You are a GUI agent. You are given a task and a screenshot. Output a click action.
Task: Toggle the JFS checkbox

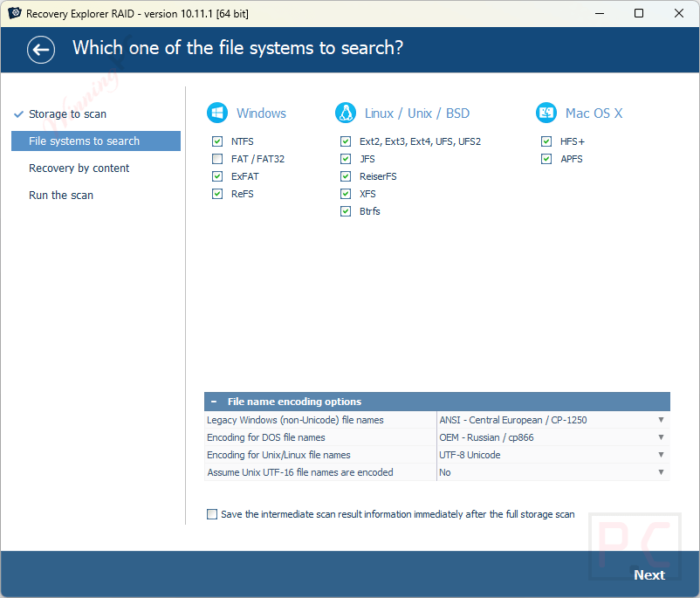point(346,159)
